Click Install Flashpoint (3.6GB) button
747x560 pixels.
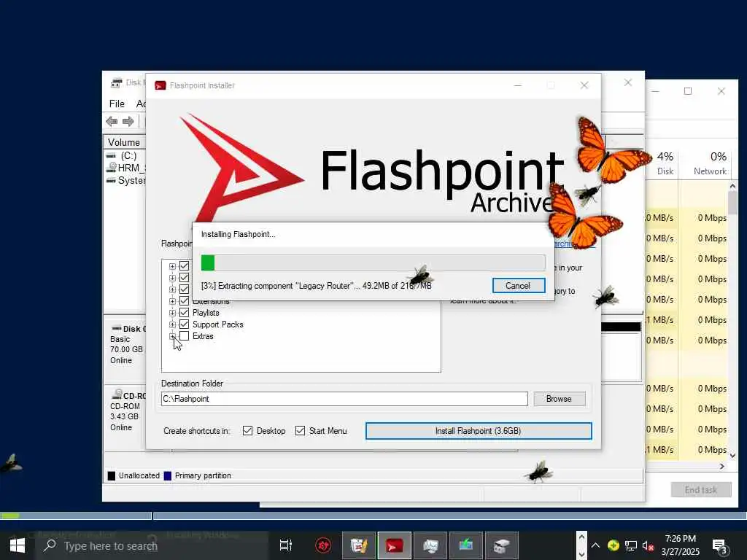click(479, 431)
